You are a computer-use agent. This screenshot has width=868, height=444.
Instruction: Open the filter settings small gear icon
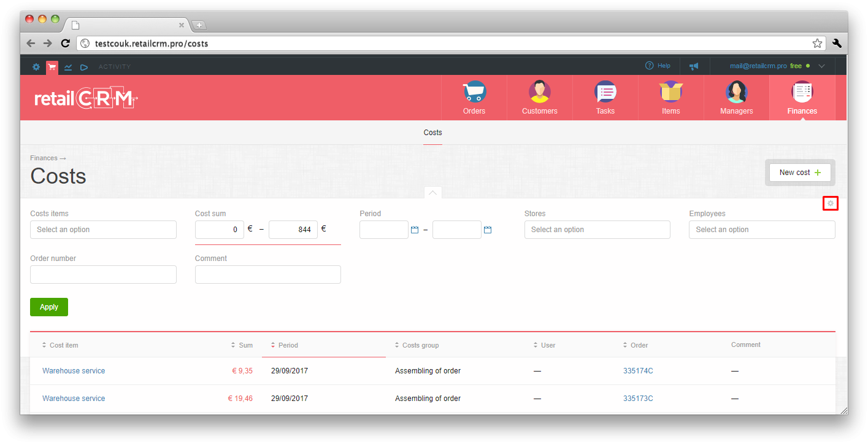point(831,203)
